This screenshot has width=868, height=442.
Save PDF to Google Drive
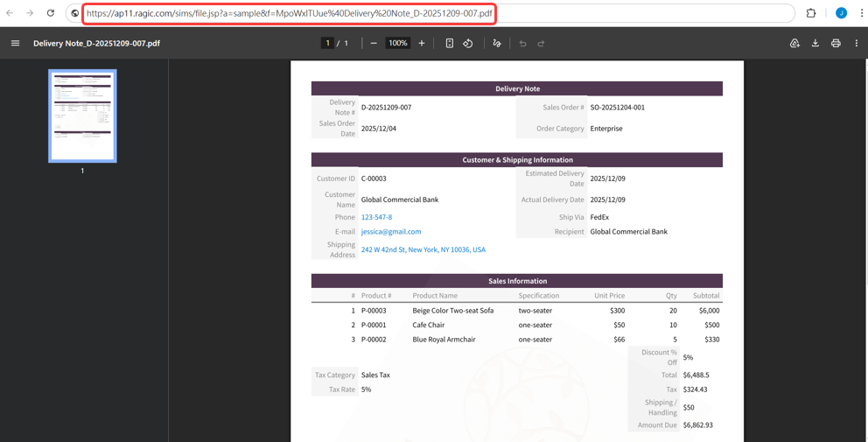tap(794, 43)
